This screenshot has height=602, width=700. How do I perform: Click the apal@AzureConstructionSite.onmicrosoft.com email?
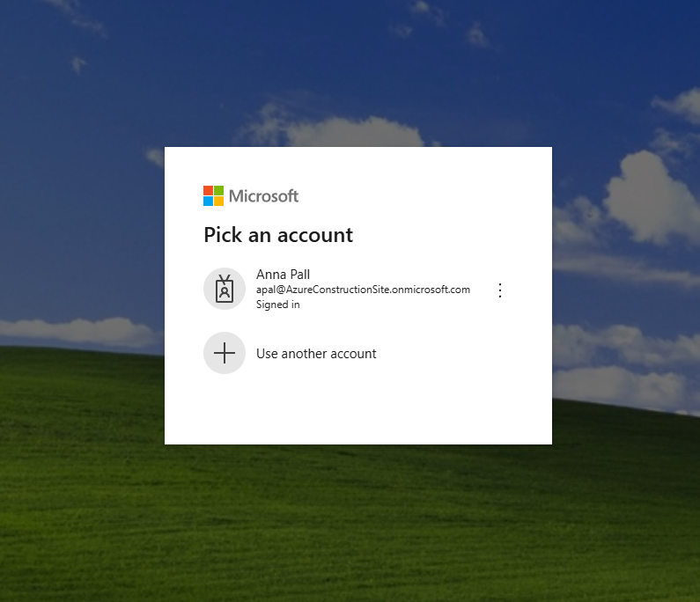pyautogui.click(x=363, y=290)
